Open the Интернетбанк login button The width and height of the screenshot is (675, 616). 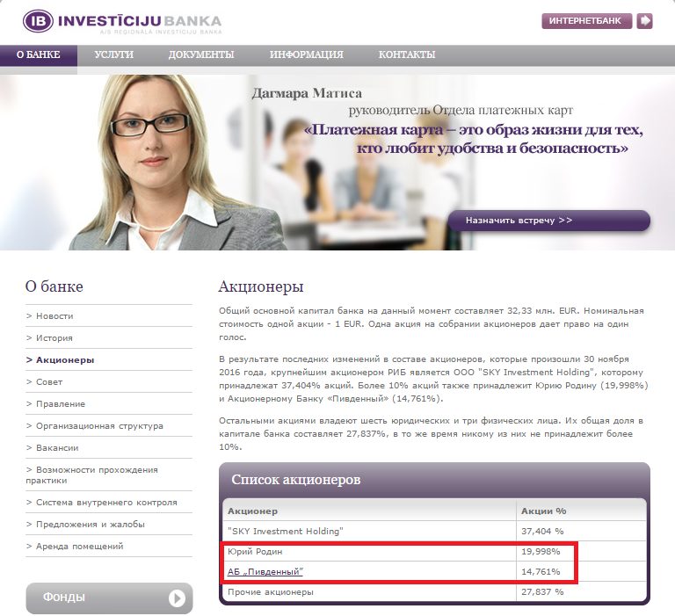(x=586, y=21)
